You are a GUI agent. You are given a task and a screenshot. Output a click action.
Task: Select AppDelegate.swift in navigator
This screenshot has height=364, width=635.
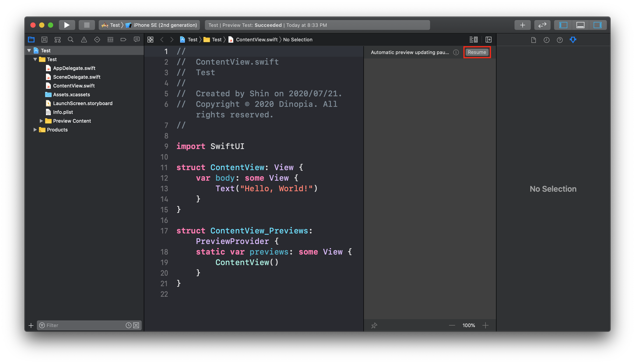[x=74, y=68]
